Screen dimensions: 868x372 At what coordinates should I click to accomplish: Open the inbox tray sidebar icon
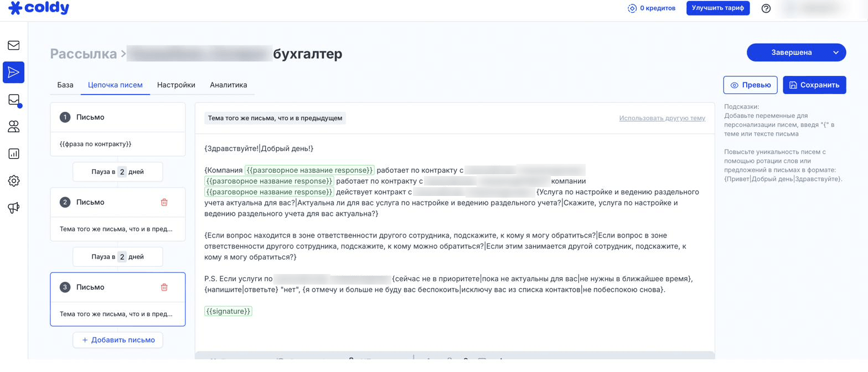[14, 100]
